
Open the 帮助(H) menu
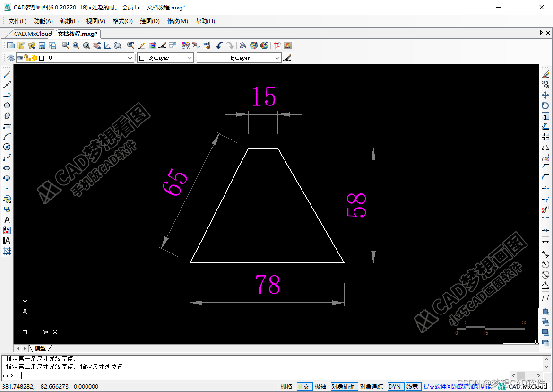pyautogui.click(x=205, y=21)
